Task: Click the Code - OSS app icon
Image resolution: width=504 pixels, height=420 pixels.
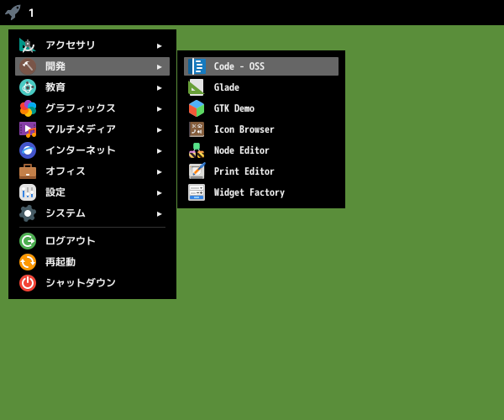Action: point(197,66)
